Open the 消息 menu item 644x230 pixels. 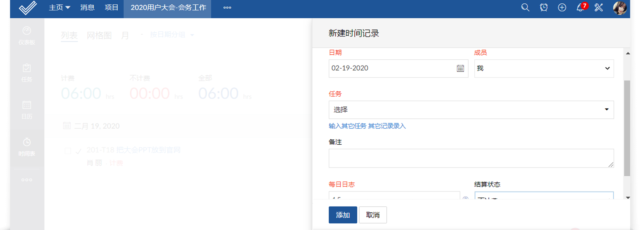87,7
